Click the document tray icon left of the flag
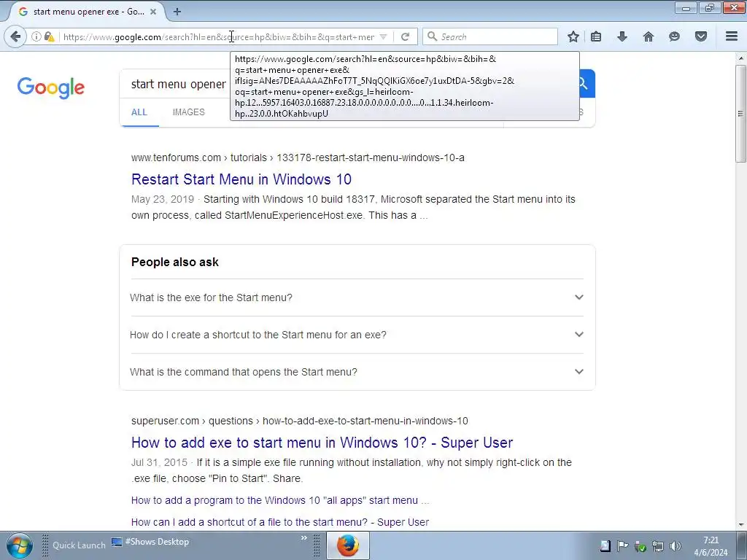747x560 pixels. coord(605,545)
